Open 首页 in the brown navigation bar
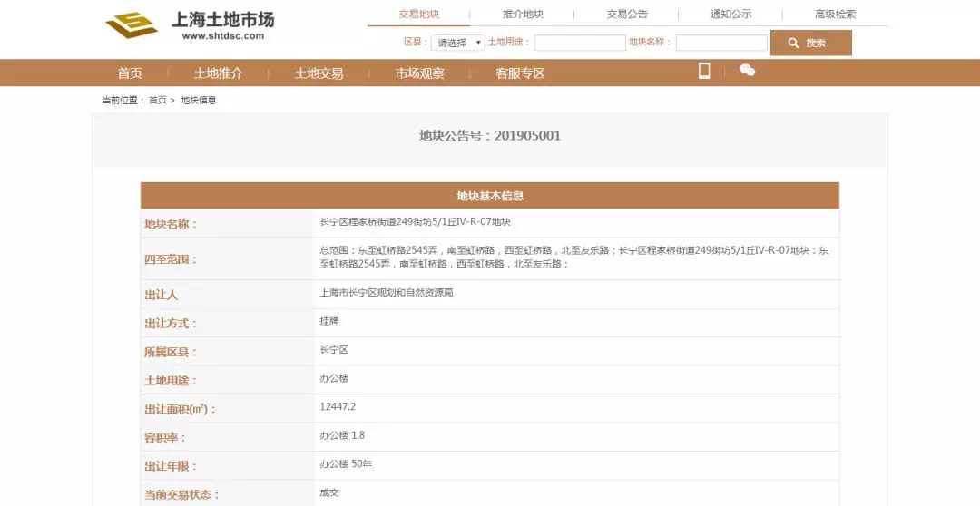Screen dimensions: 980x506 pos(130,73)
